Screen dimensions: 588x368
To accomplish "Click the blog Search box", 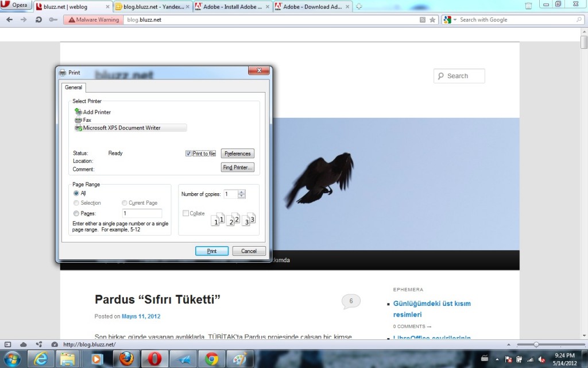I will (459, 76).
